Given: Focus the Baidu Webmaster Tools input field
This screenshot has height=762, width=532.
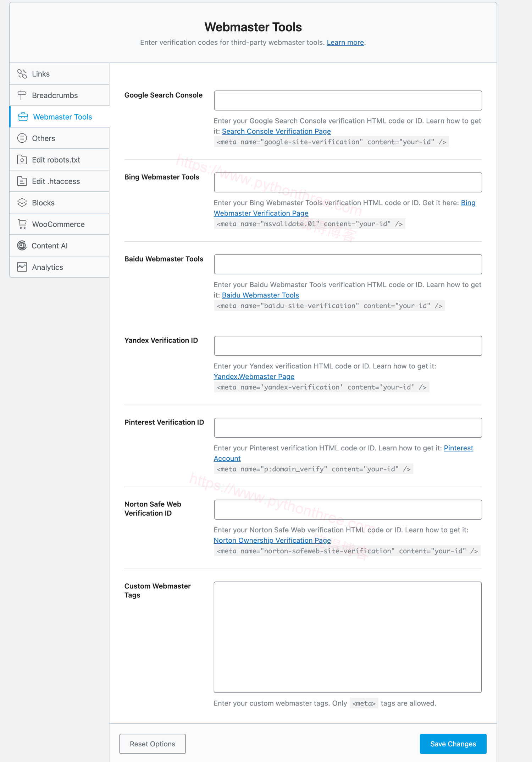Looking at the screenshot, I should (x=348, y=264).
